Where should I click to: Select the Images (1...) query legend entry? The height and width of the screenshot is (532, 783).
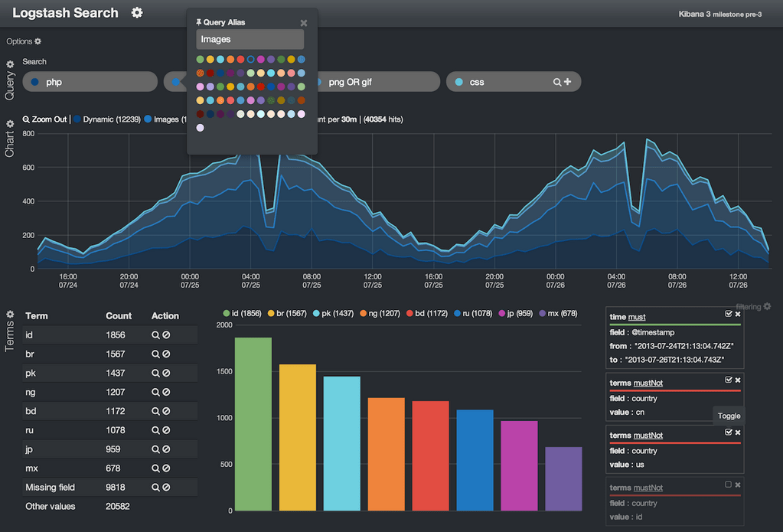coord(169,119)
